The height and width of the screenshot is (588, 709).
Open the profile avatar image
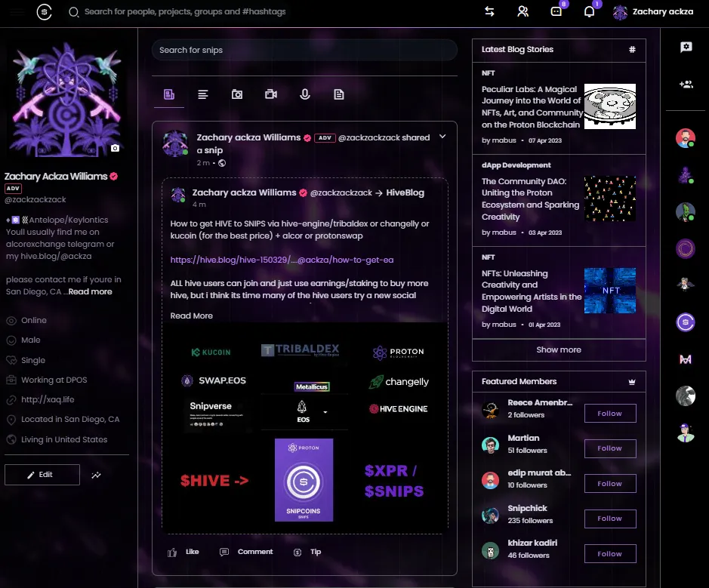tap(66, 99)
